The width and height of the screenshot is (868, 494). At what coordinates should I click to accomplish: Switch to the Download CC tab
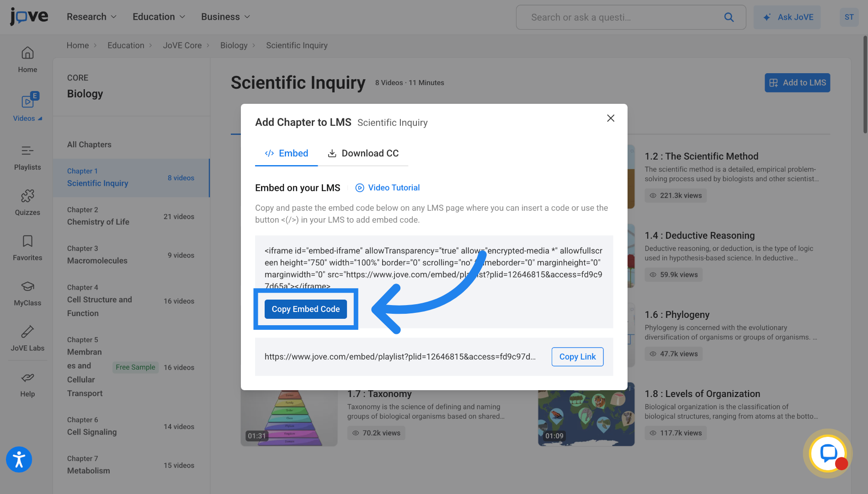coord(363,153)
